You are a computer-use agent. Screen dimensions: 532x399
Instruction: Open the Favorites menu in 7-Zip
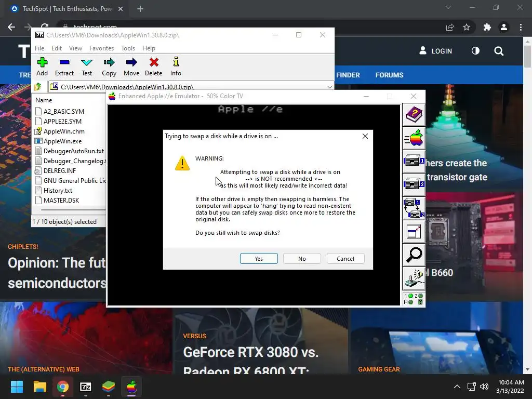click(x=101, y=48)
